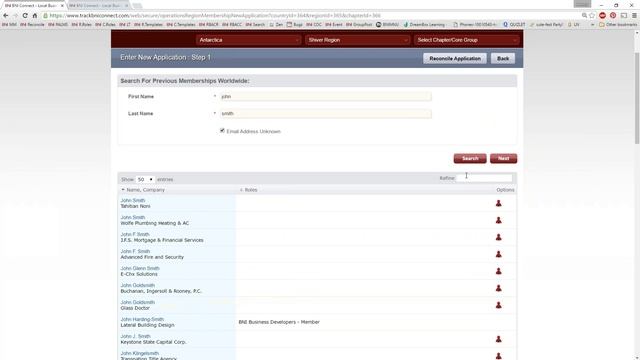The height and width of the screenshot is (360, 640).
Task: Click person icon for Buchanan, Ingersoll & Rooney row
Action: pyautogui.click(x=498, y=288)
